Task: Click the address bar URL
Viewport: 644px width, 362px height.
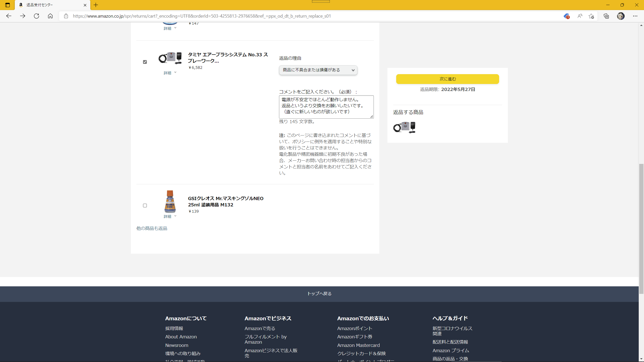Action: tap(202, 16)
